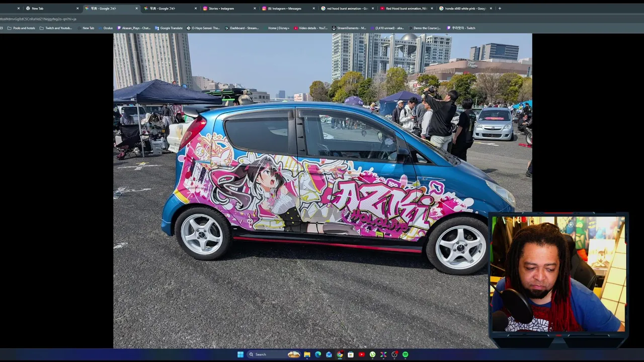Image resolution: width=644 pixels, height=362 pixels.
Task: Open the Home Disney+ bookmark
Action: click(x=276, y=28)
